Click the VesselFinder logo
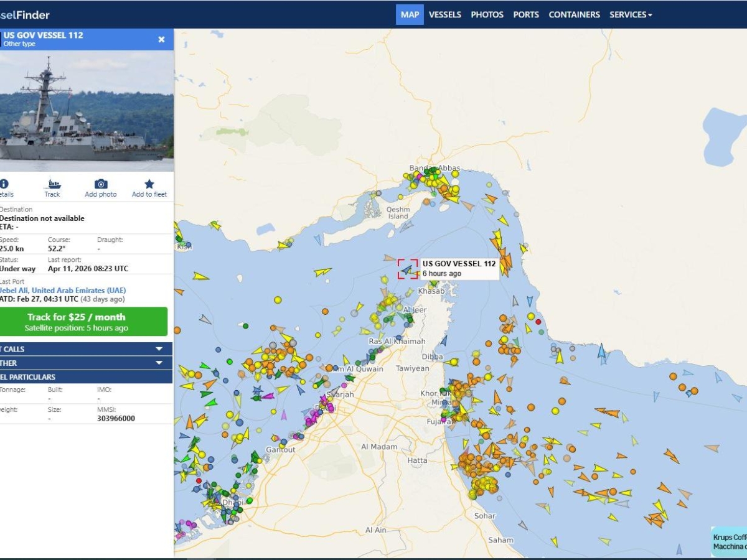Image resolution: width=747 pixels, height=560 pixels. [25, 14]
